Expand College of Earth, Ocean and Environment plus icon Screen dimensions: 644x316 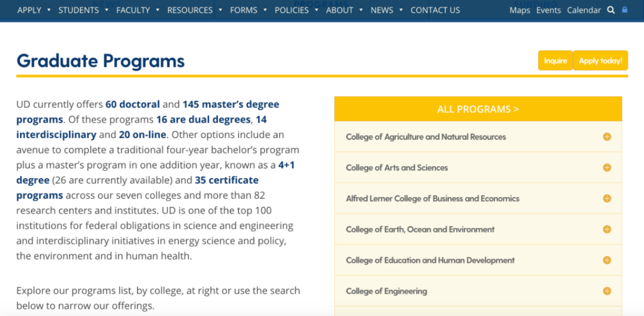(607, 229)
